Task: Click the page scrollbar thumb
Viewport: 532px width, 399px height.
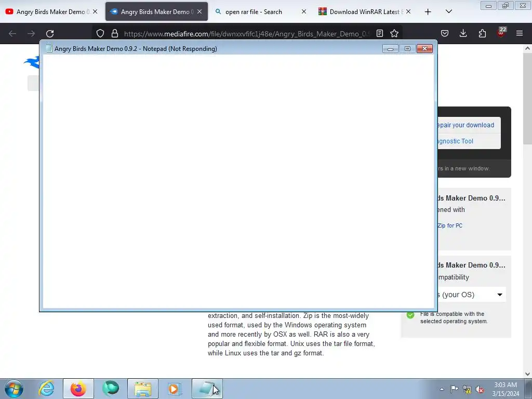Action: [x=528, y=98]
